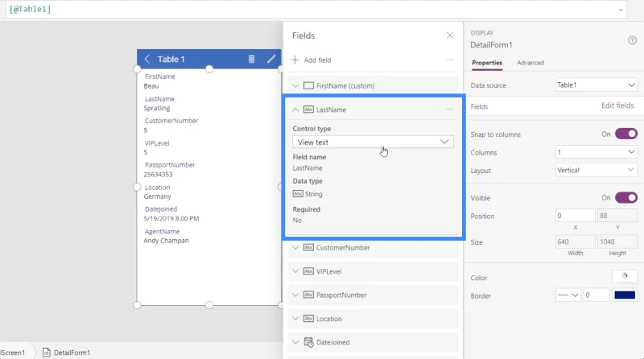644x359 pixels.
Task: Open the LastName field's more options ellipsis
Action: (450, 109)
